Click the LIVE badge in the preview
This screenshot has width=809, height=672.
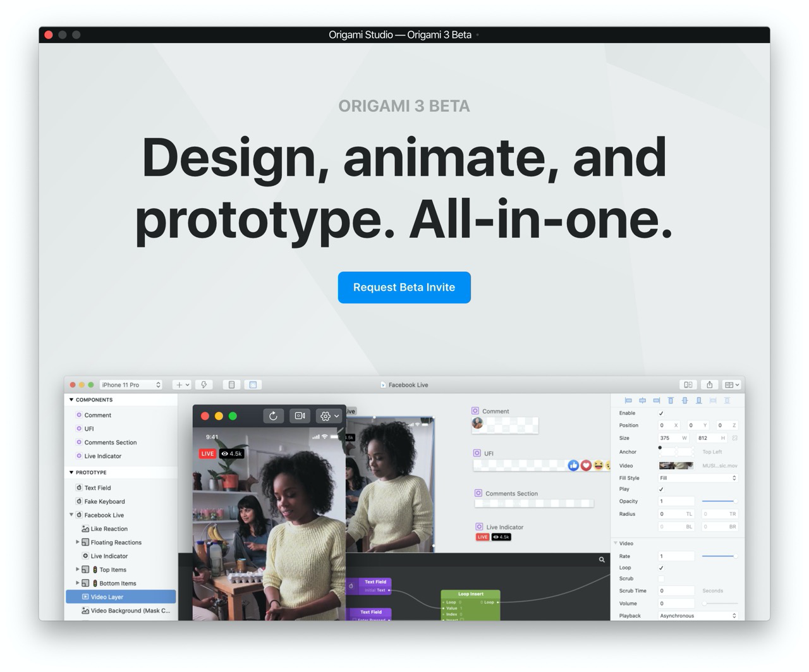[x=207, y=453]
